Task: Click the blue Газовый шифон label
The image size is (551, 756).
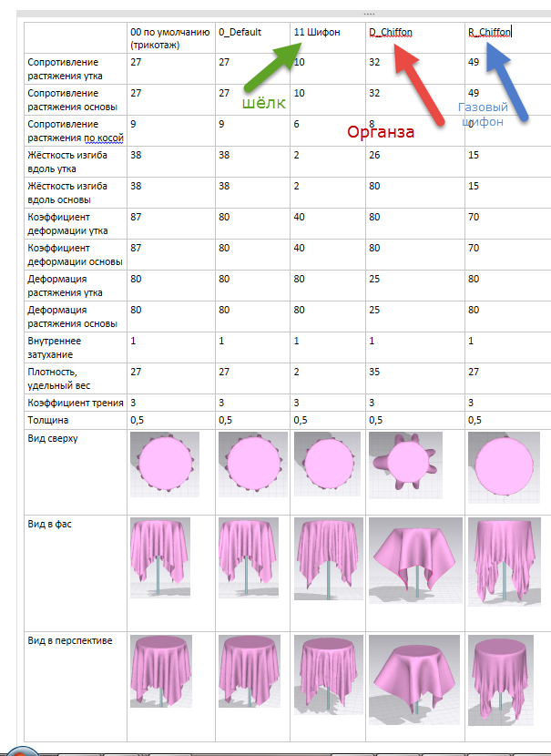Action: [483, 114]
